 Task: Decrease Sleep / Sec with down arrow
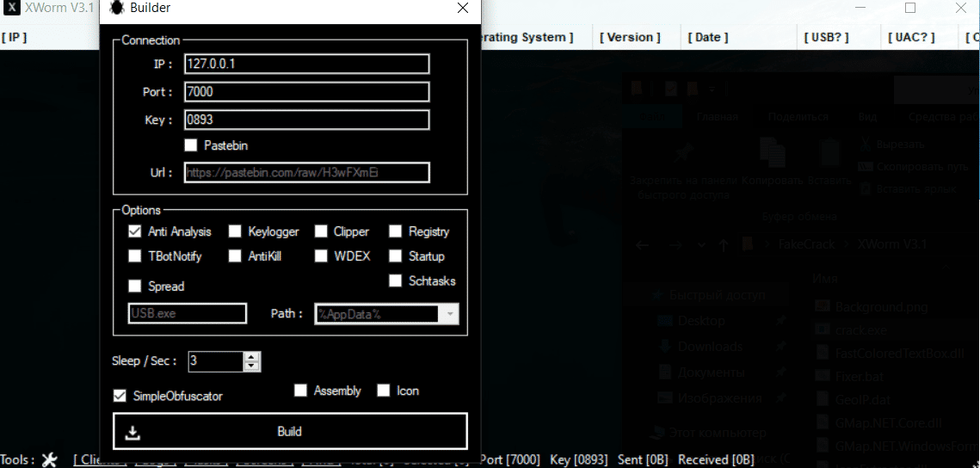pos(251,366)
